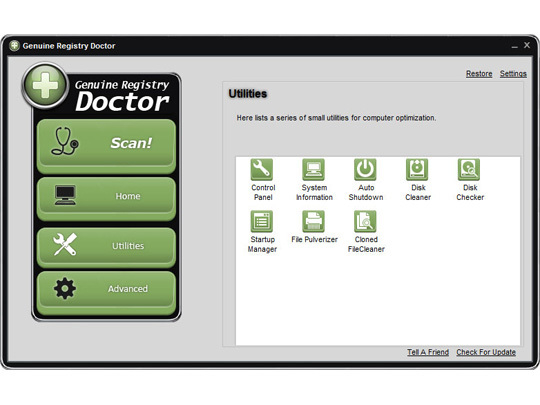This screenshot has height=405, width=540.
Task: Click the Utilities panel heading
Action: [x=248, y=94]
